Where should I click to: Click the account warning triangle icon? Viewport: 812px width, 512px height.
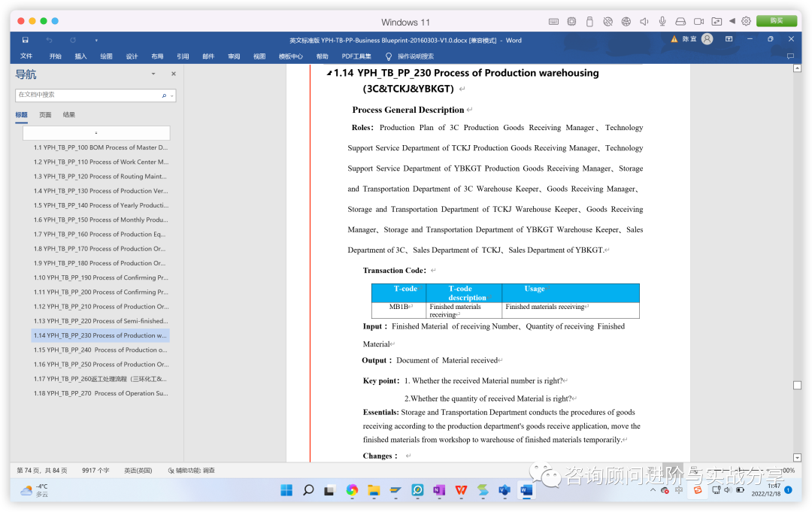(x=674, y=39)
